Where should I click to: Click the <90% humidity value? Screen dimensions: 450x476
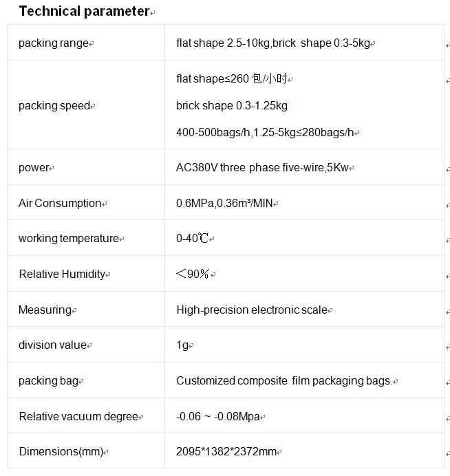193,274
